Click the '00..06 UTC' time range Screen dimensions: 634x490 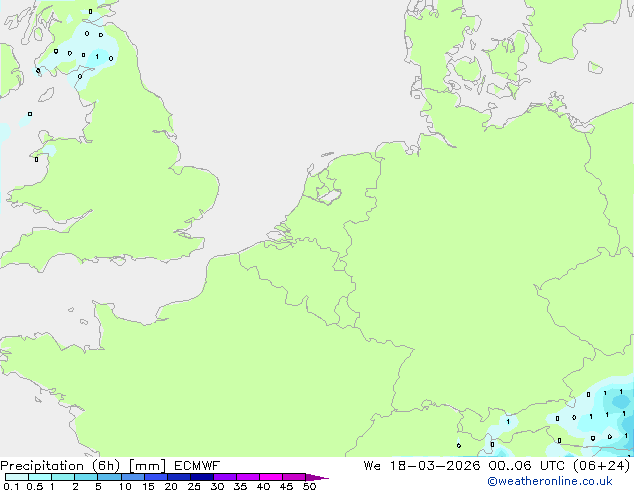coord(527,466)
